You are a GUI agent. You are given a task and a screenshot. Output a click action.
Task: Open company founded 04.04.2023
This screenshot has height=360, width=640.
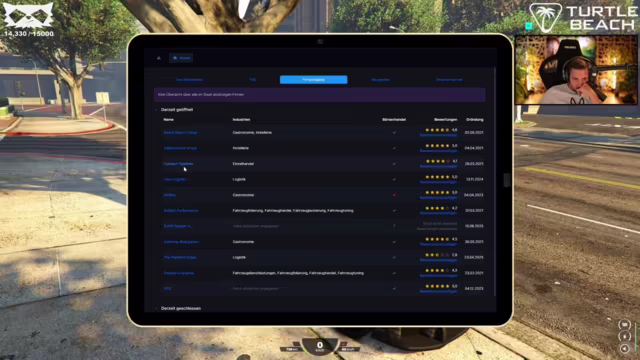[169, 195]
